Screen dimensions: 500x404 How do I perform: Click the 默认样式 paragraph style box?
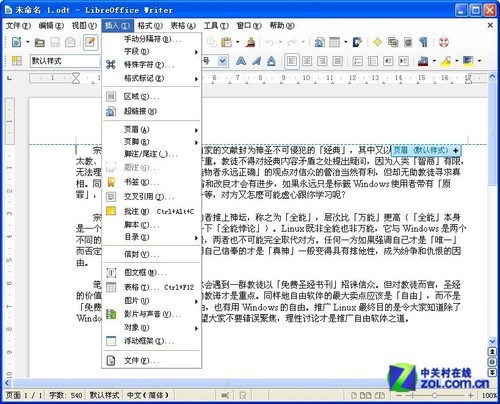(65, 61)
